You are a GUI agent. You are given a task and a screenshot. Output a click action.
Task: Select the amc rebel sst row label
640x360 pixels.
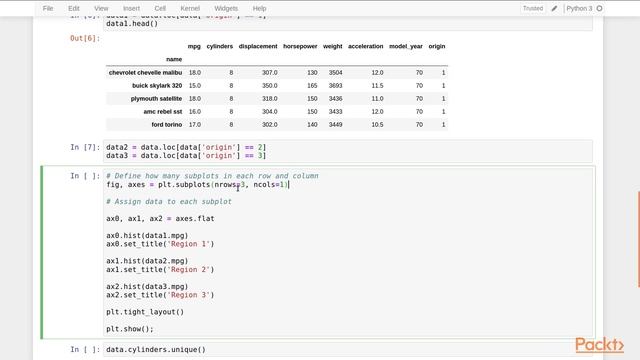point(162,111)
